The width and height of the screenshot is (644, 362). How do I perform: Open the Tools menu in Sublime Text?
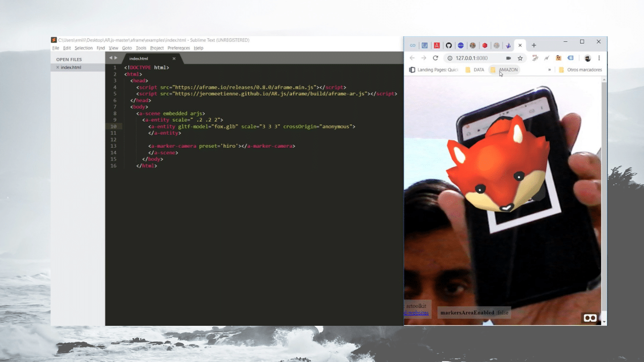(141, 48)
